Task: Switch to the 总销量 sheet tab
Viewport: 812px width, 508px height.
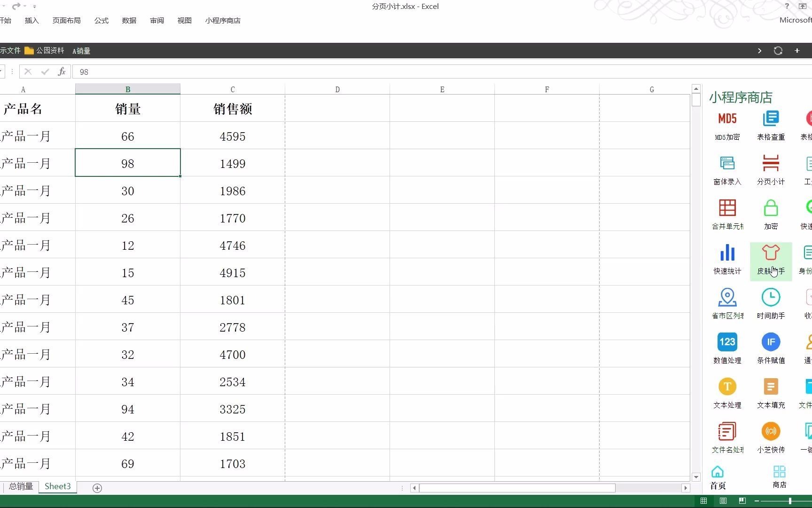Action: pyautogui.click(x=21, y=486)
